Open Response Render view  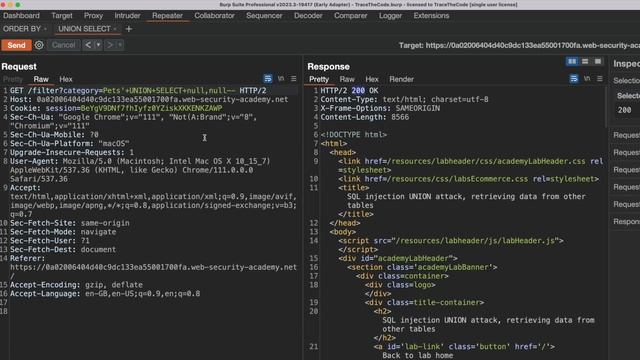(401, 79)
